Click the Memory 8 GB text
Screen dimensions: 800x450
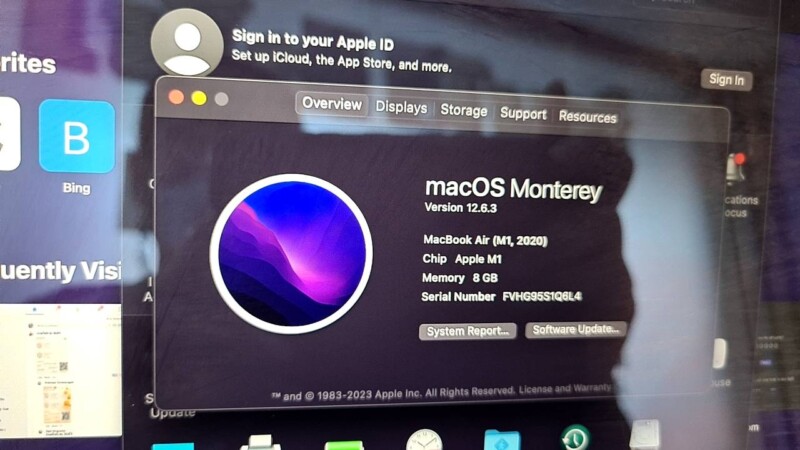[460, 278]
